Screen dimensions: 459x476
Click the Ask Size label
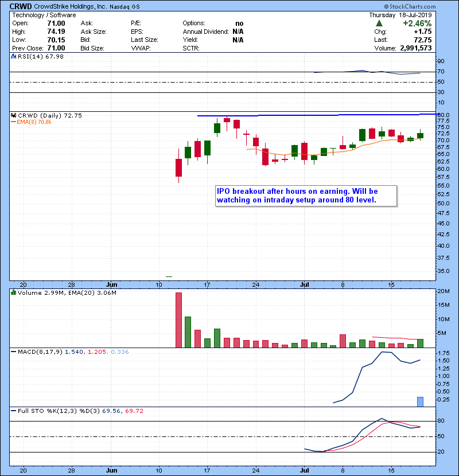coord(94,32)
